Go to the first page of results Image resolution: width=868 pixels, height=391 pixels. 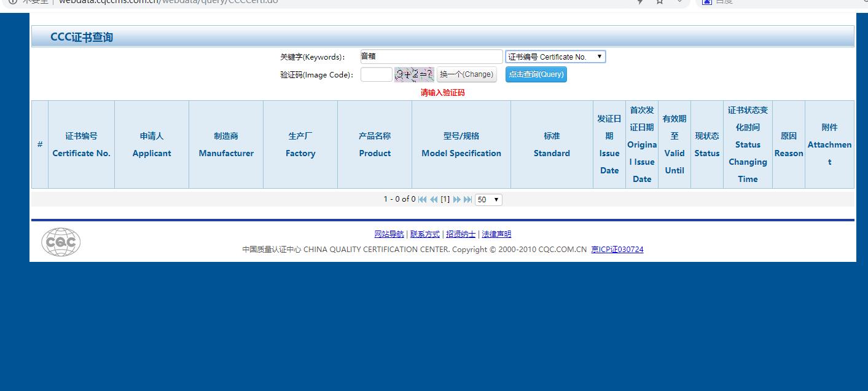coord(422,199)
